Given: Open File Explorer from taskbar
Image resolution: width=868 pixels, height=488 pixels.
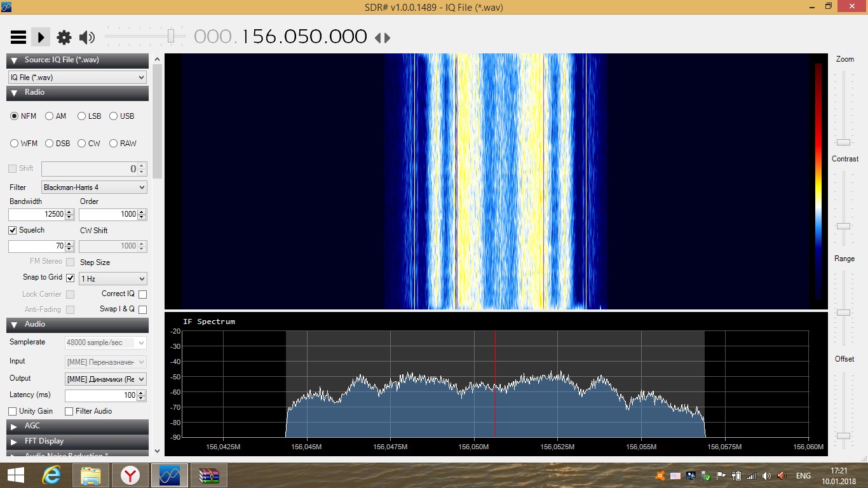Looking at the screenshot, I should pos(91,475).
